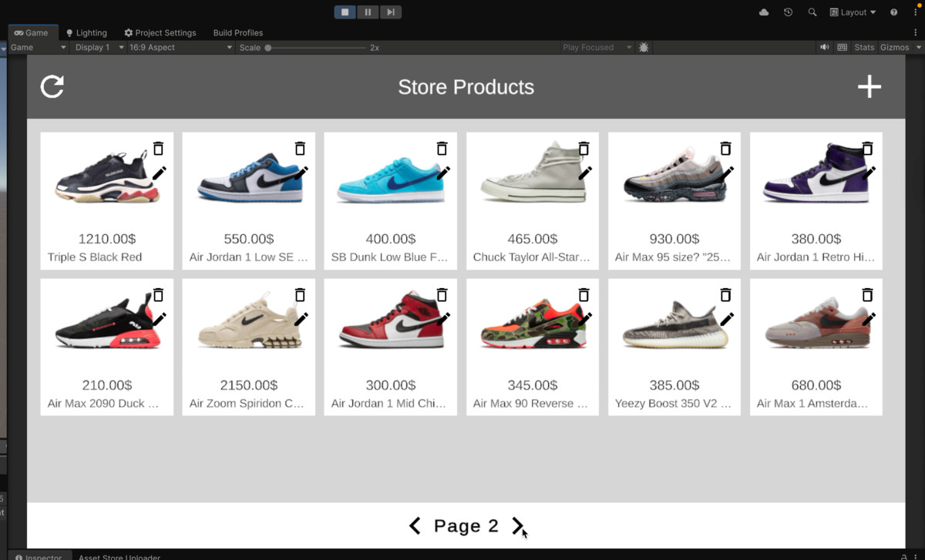
Task: Toggle the shortcuts keyboard icon
Action: pos(843,47)
